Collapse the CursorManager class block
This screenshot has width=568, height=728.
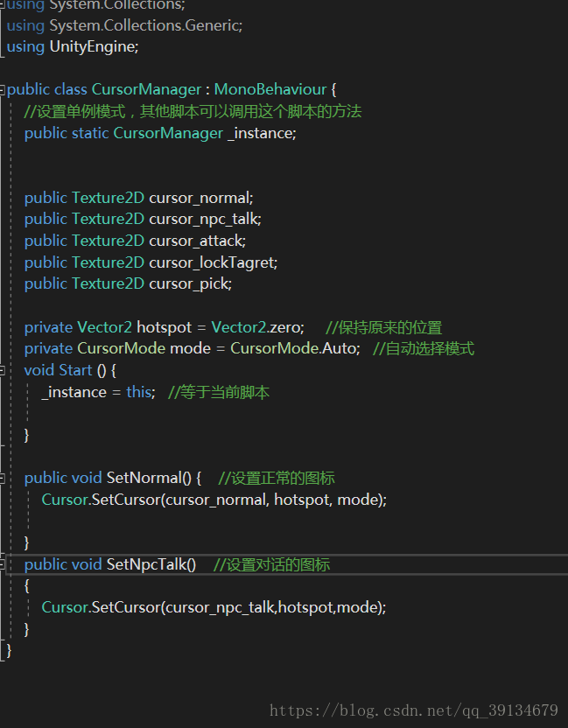3,89
